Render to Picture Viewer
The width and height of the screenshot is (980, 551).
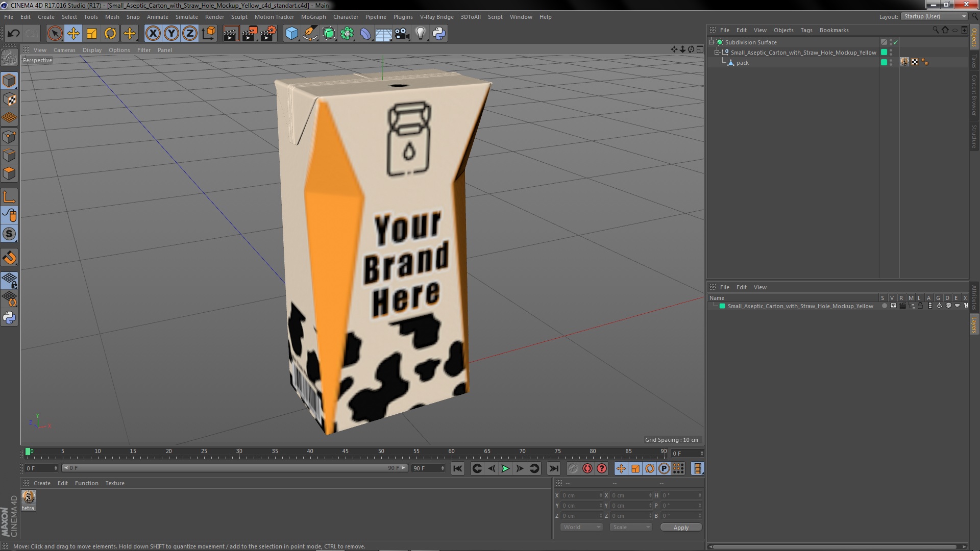(250, 34)
